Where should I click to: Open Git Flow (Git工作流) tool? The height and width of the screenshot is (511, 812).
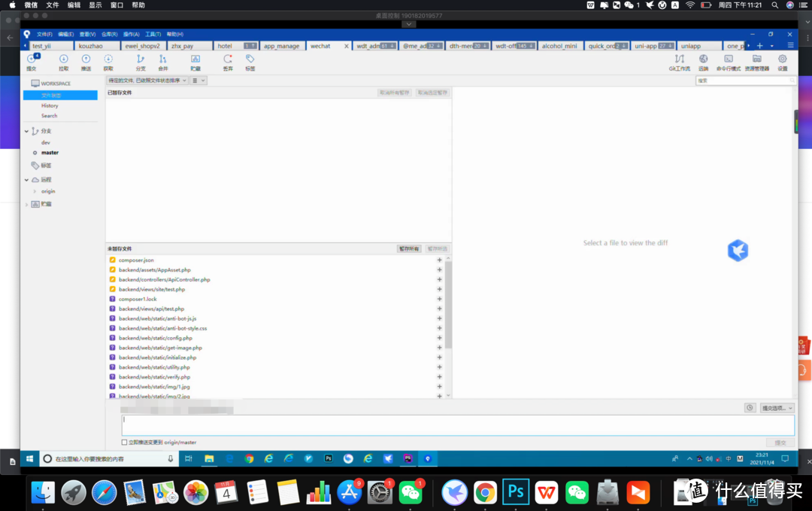pyautogui.click(x=680, y=62)
